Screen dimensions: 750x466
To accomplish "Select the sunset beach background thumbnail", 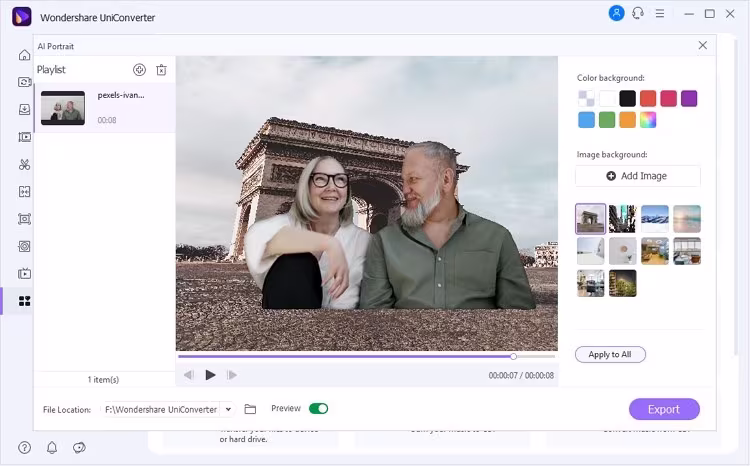I will pos(687,219).
